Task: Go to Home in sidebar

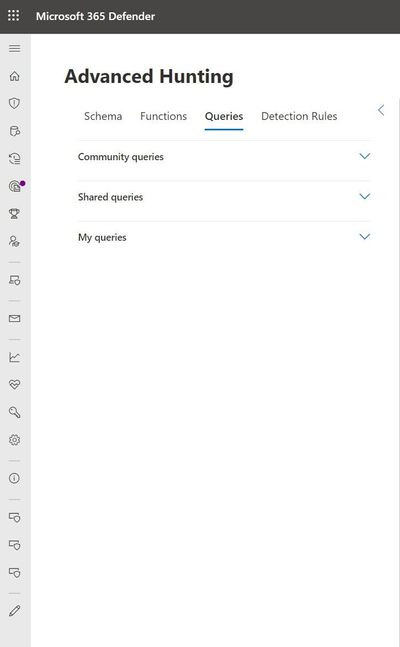Action: pyautogui.click(x=14, y=76)
